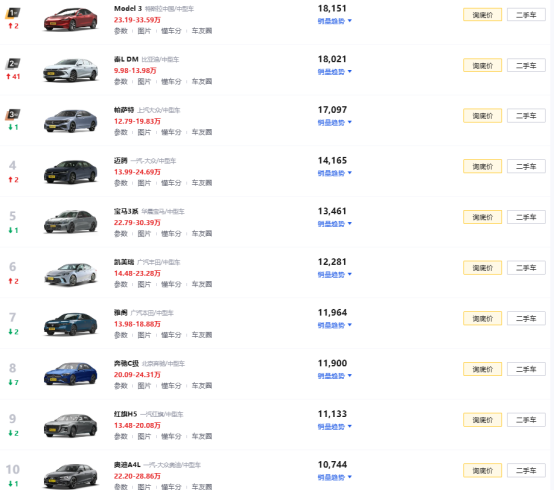Click 询底价 button for 秦L DM

pyautogui.click(x=482, y=65)
